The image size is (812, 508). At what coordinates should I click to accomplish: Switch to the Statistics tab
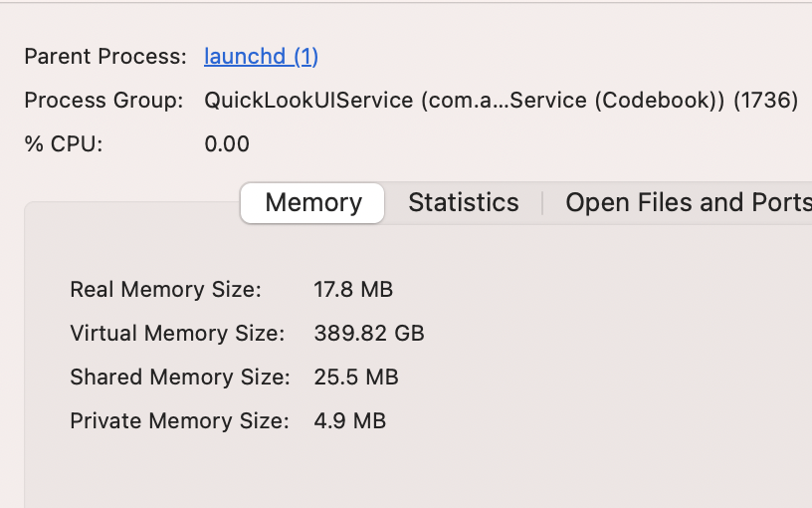coord(464,203)
